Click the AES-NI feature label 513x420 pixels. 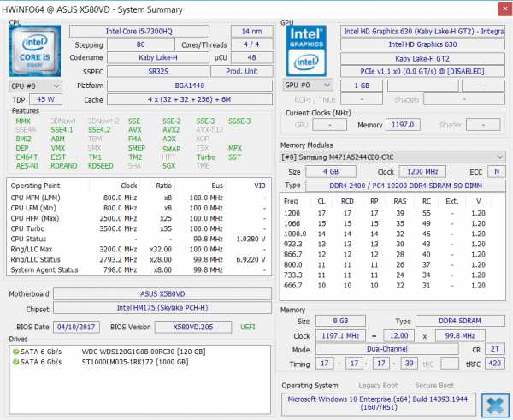pos(27,166)
